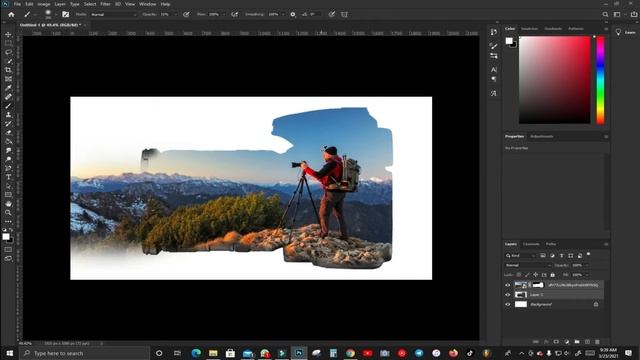Image resolution: width=640 pixels, height=360 pixels.
Task: Open the File menu
Action: (17, 4)
